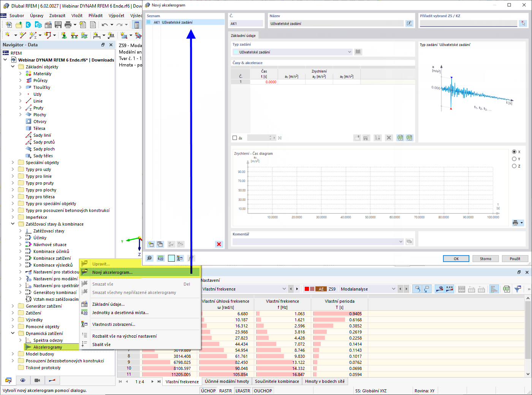
Task: Expand the Speciální objekty tree node
Action: [13, 163]
